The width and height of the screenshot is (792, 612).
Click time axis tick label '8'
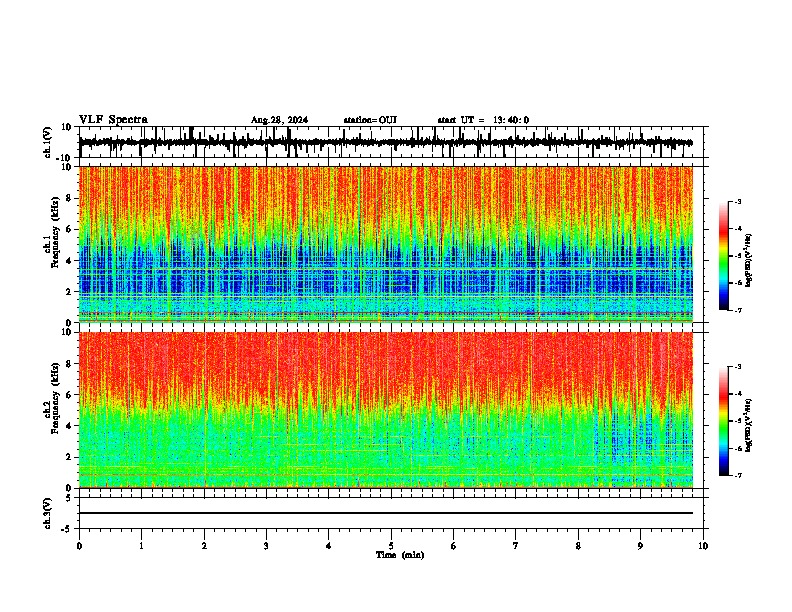pos(578,546)
